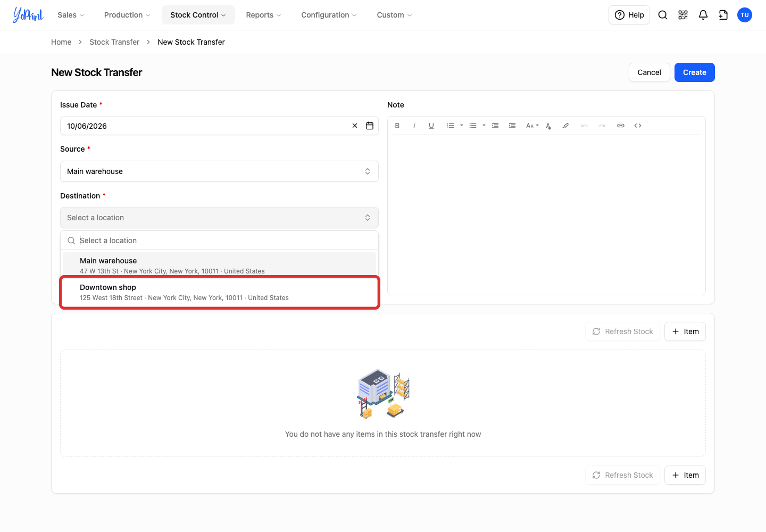Open code view in the Note editor

point(638,126)
